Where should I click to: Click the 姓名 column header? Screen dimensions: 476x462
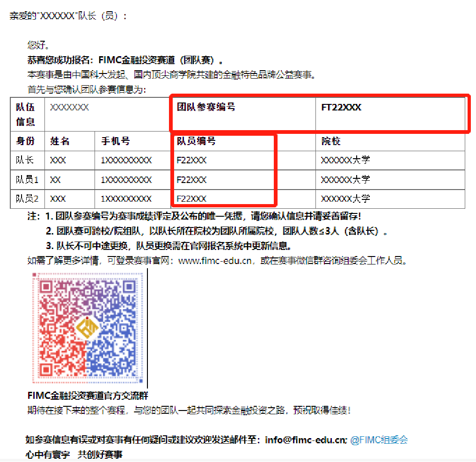click(x=70, y=141)
